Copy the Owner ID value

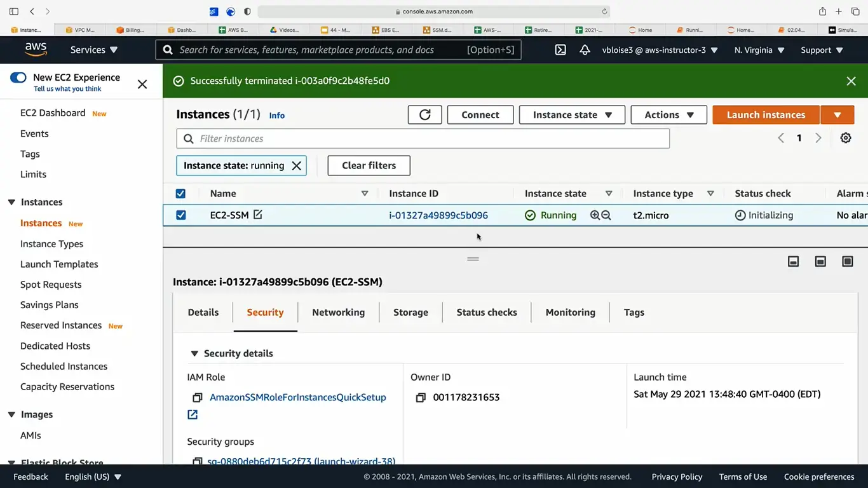[x=421, y=398]
